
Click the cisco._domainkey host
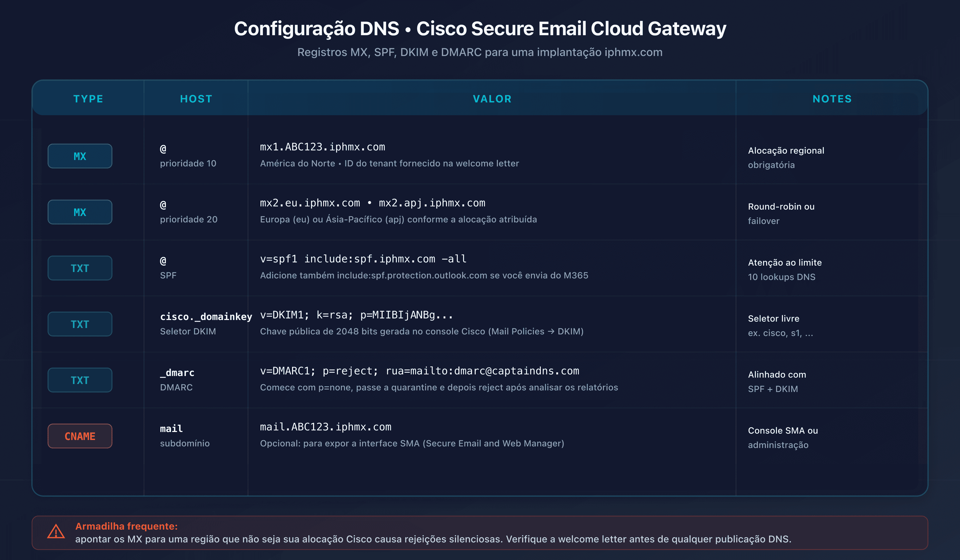(206, 317)
